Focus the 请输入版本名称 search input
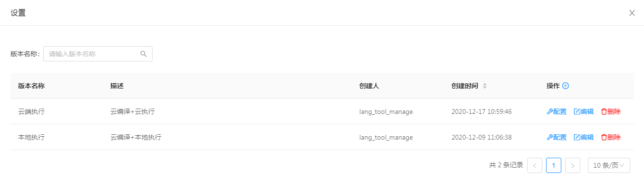 pyautogui.click(x=98, y=54)
